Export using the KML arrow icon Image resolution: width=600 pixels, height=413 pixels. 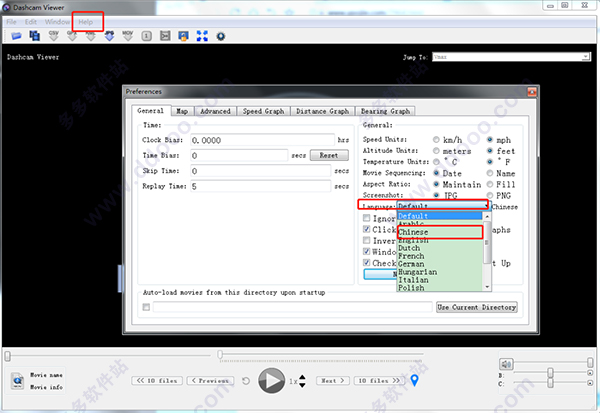tap(91, 36)
